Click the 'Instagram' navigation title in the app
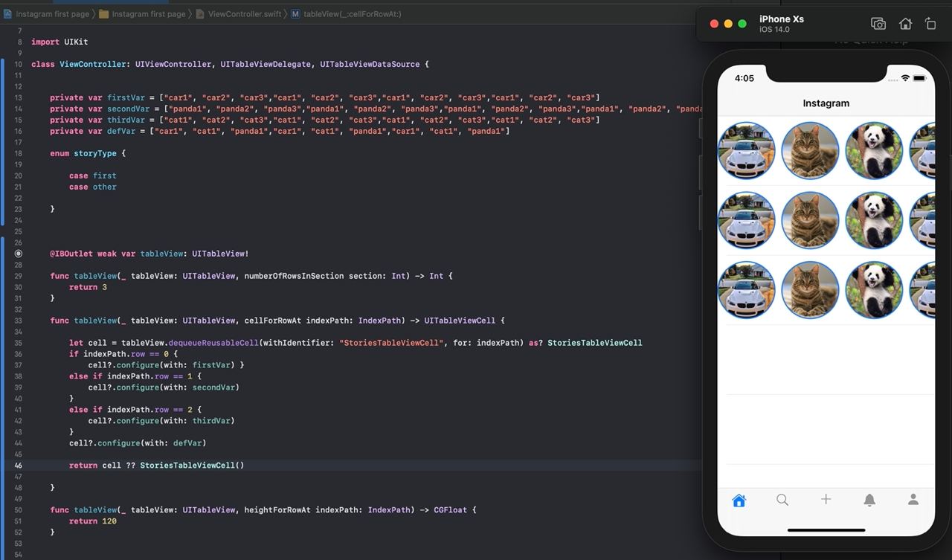 pos(826,103)
